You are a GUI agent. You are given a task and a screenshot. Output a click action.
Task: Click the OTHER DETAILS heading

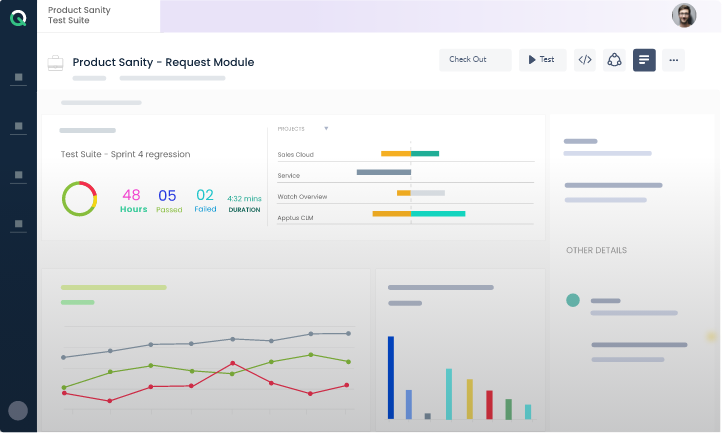(x=596, y=250)
